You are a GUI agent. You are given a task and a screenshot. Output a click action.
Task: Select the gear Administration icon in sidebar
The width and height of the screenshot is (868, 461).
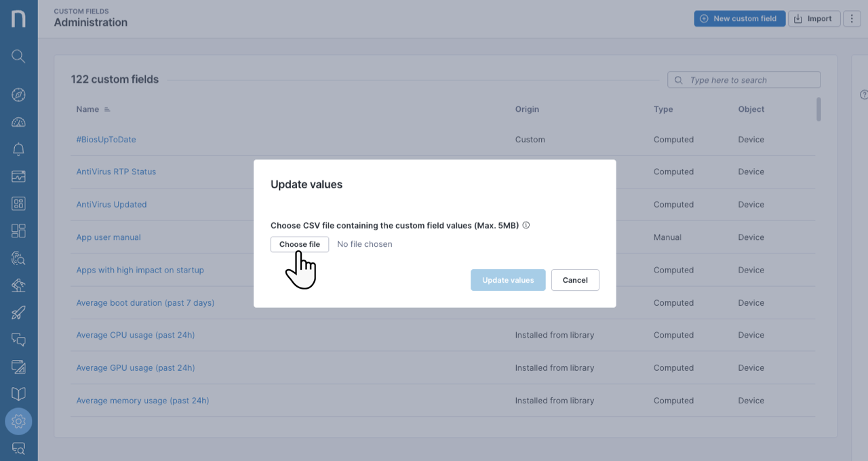tap(18, 422)
